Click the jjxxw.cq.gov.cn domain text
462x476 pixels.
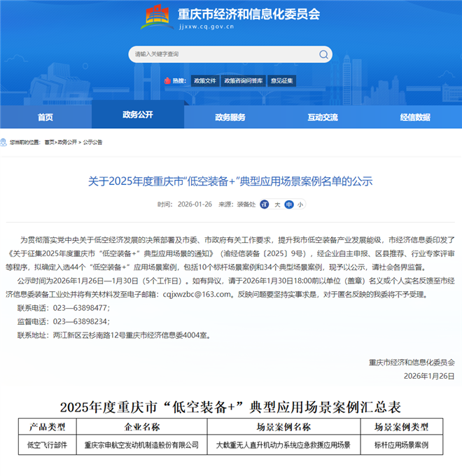(x=206, y=27)
